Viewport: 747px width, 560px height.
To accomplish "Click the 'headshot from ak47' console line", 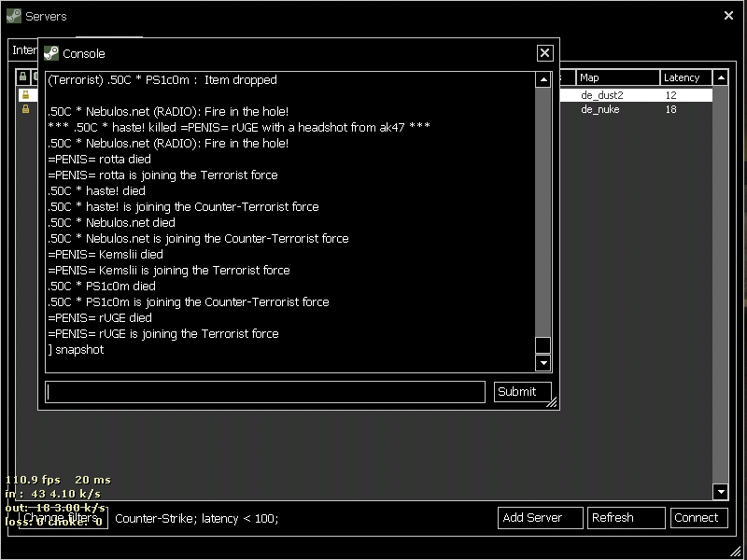I will tap(239, 127).
